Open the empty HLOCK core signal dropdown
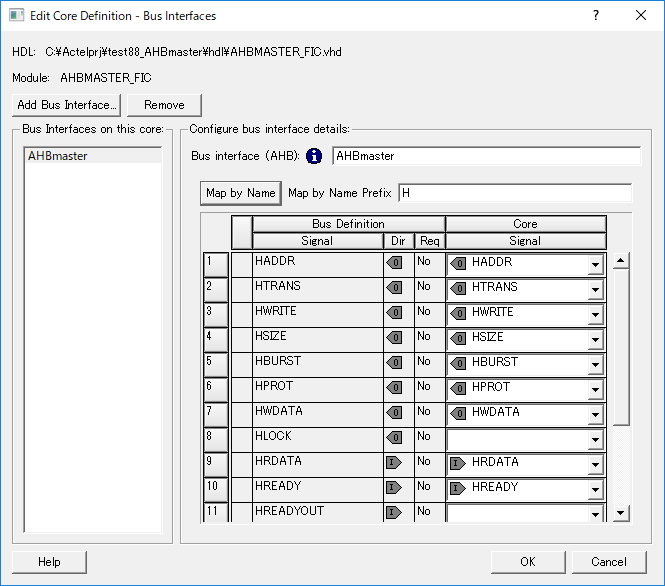Screen dimensions: 665x586 coord(595,440)
